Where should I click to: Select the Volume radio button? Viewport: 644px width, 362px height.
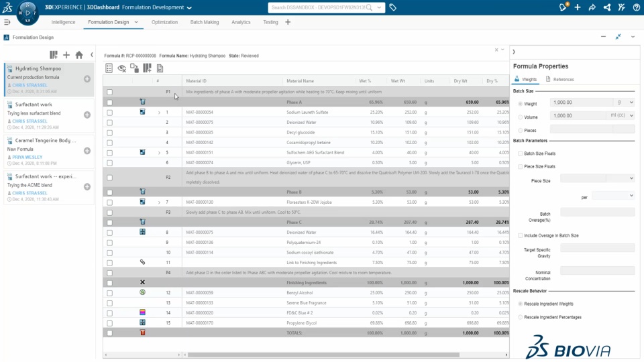(521, 117)
